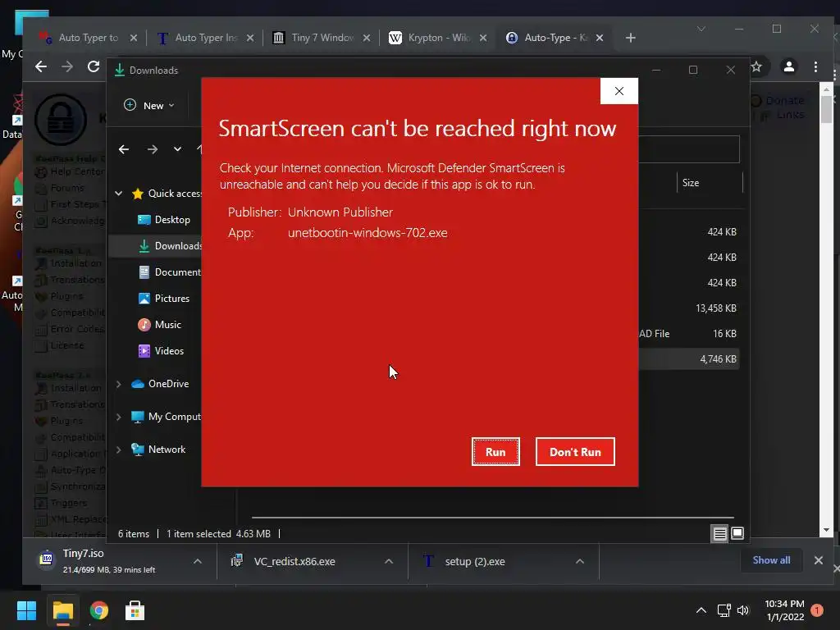Click Chrome forward arrow
Viewport: 840px width, 630px height.
pyautogui.click(x=67, y=66)
